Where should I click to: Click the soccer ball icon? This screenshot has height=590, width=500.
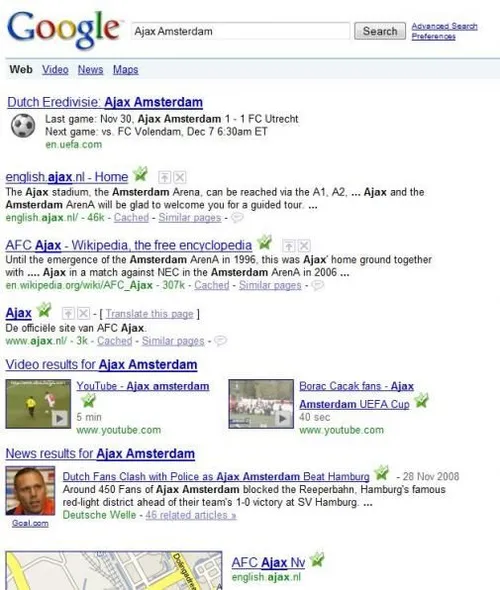click(23, 126)
